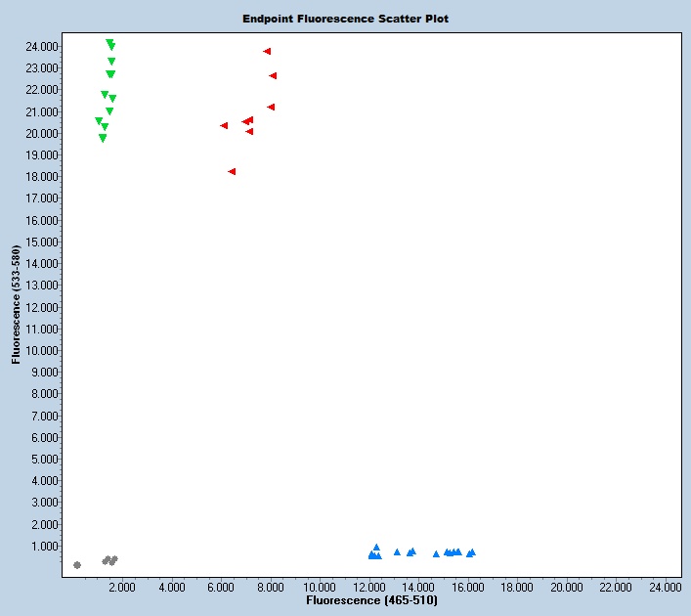691x616 pixels.
Task: Select the lowest green triangle data point
Action: point(103,138)
